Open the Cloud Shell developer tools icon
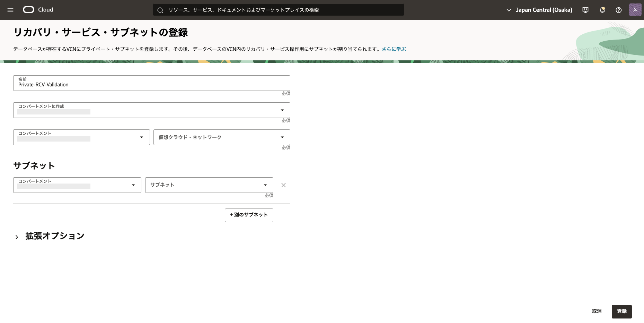This screenshot has height=323, width=644. point(585,10)
